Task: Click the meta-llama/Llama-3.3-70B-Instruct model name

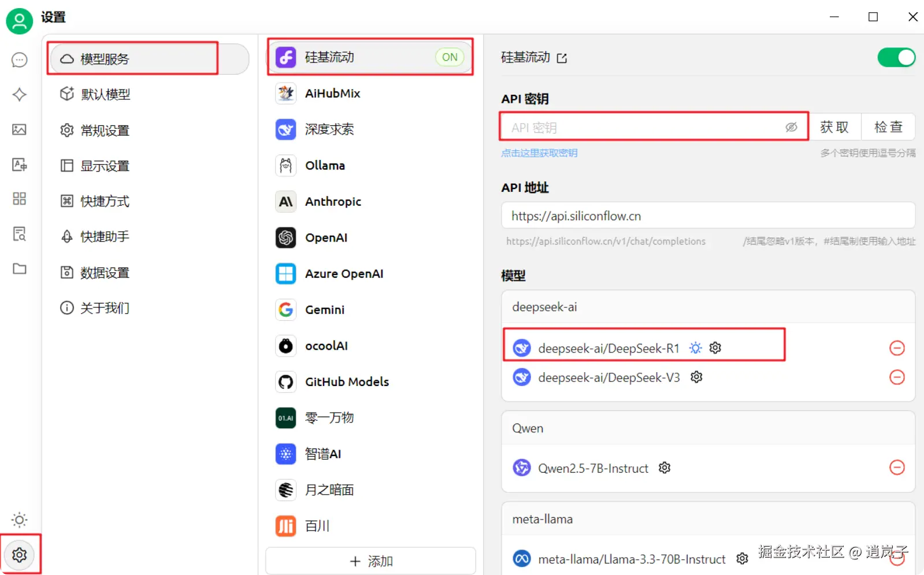Action: (x=632, y=559)
